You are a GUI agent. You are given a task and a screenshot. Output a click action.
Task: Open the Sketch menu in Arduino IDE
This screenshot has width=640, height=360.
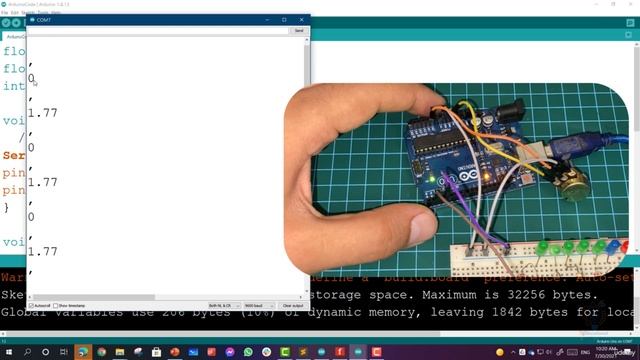point(28,13)
